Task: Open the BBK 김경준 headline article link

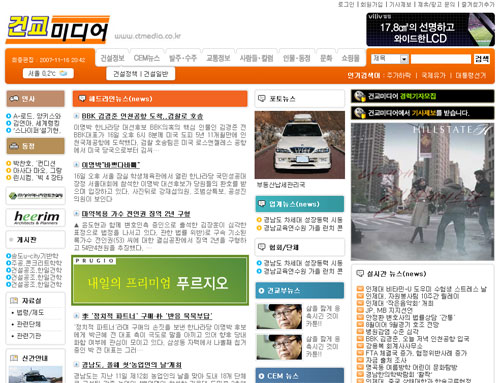Action: pyautogui.click(x=142, y=116)
